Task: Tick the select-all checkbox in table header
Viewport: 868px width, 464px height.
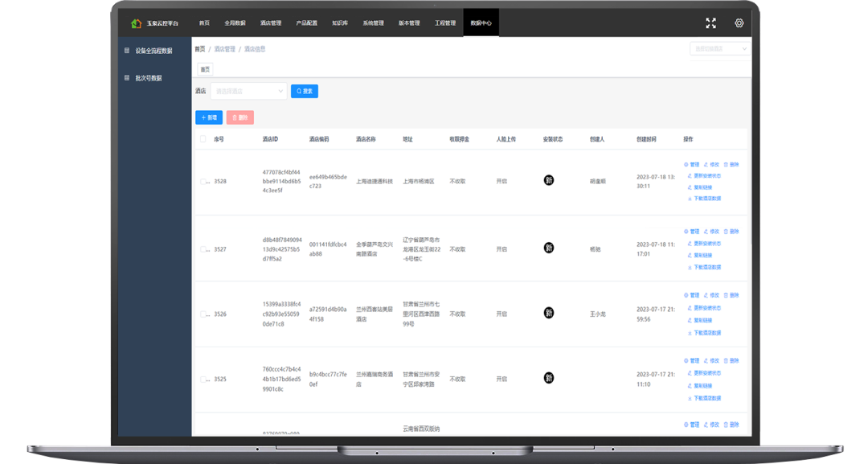Action: [x=203, y=139]
